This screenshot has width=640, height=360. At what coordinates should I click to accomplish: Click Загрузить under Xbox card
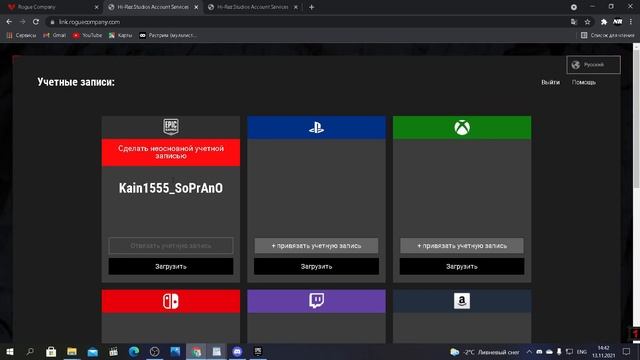pos(462,267)
